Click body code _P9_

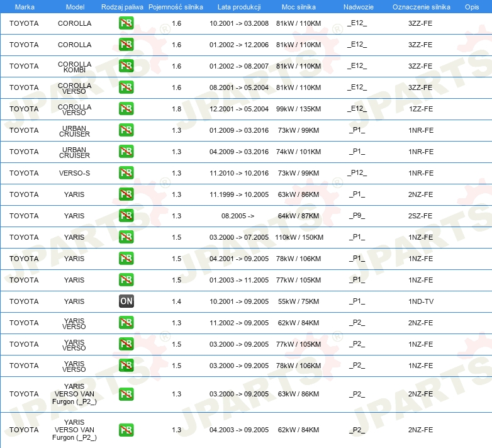(x=357, y=216)
